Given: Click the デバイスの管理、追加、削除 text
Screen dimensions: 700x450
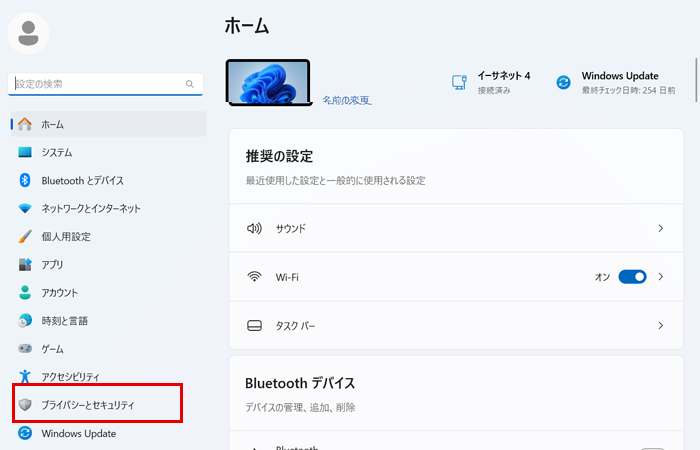Looking at the screenshot, I should (300, 407).
